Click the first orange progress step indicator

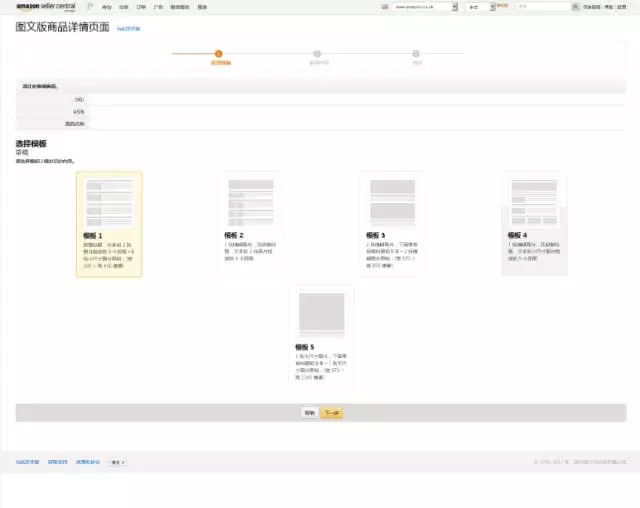pos(219,54)
